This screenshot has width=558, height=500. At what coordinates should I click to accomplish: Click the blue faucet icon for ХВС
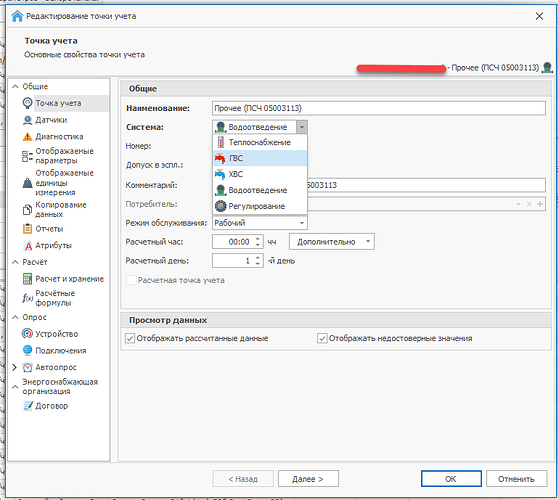220,174
